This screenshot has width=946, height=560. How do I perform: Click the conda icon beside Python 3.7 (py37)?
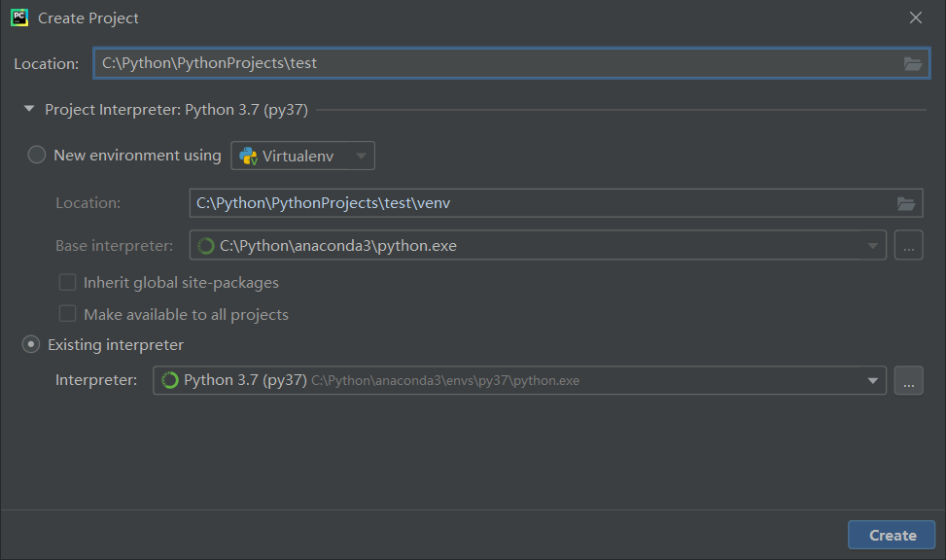point(170,380)
